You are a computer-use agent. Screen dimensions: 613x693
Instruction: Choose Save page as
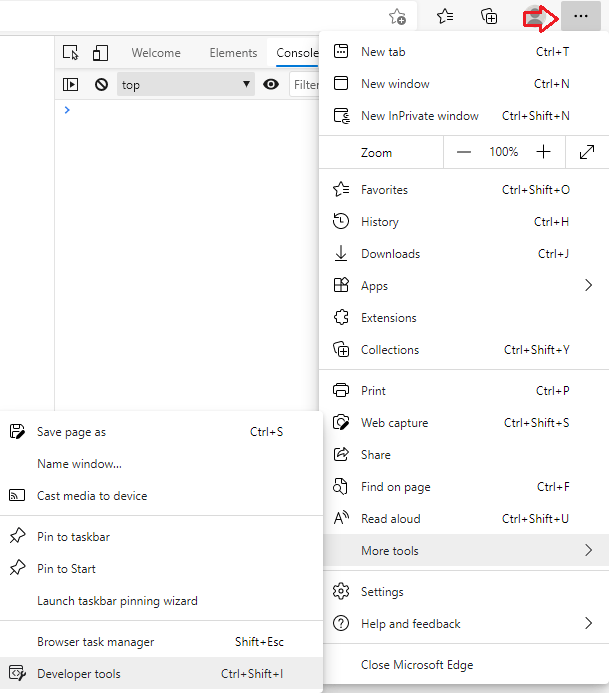tap(162, 432)
